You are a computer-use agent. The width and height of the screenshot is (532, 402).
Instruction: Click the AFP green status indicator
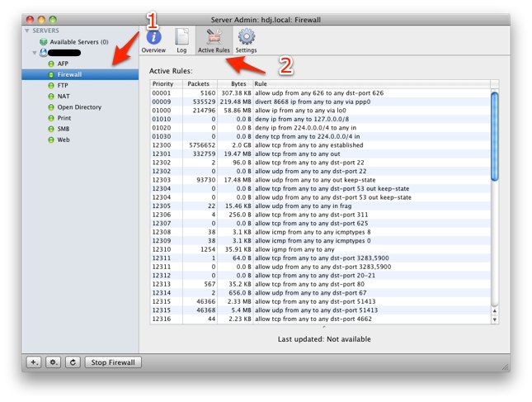[x=51, y=64]
